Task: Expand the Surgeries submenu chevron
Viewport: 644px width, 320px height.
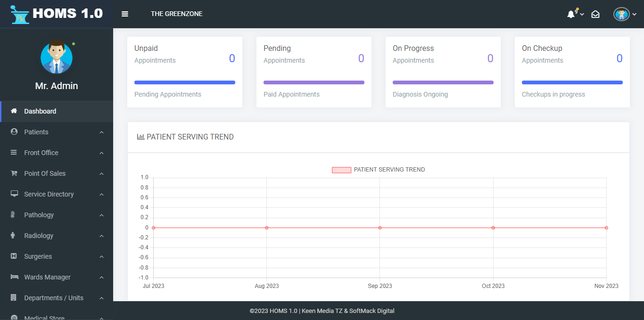Action: pos(101,257)
